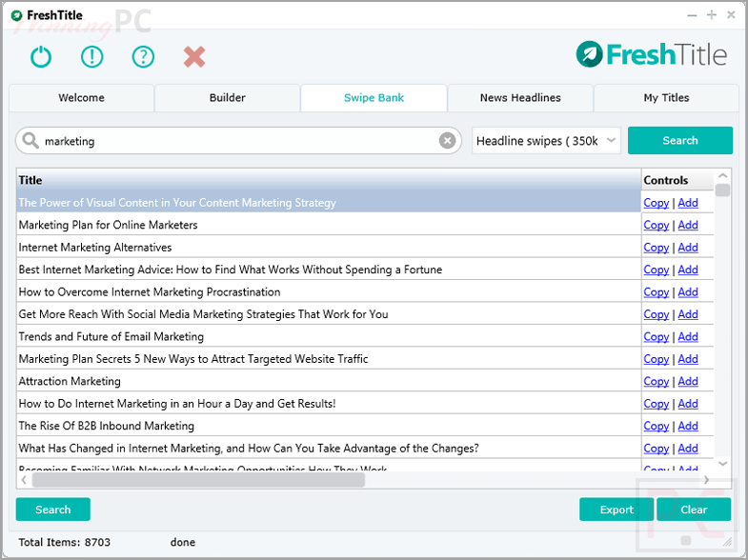Click the horizontal scrollbar thumb
This screenshot has height=560, width=748.
pos(198,480)
